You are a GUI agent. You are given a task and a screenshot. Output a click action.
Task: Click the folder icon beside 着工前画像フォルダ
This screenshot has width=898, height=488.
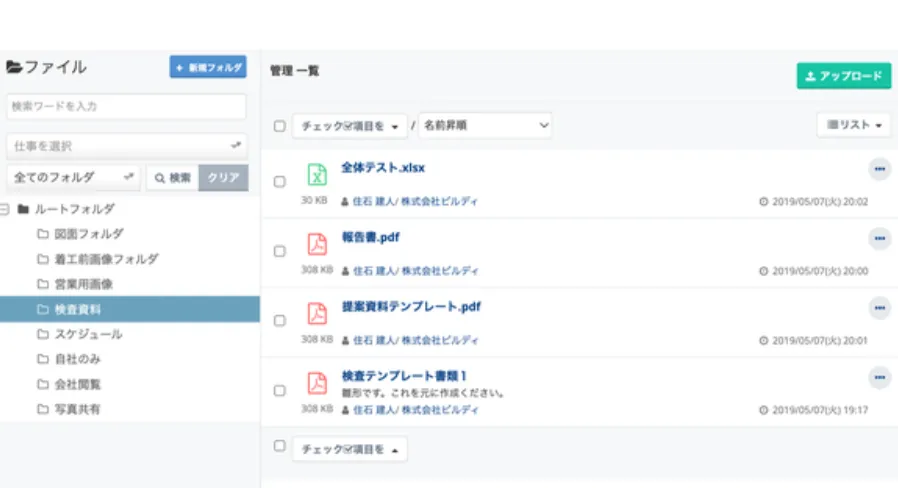pos(43,259)
